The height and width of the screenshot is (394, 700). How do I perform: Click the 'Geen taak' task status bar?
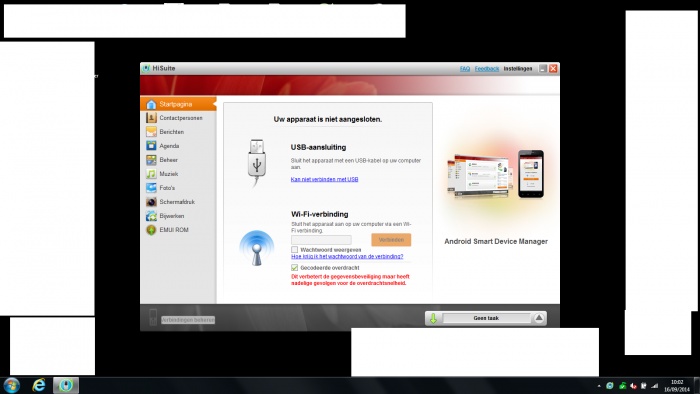tap(486, 318)
